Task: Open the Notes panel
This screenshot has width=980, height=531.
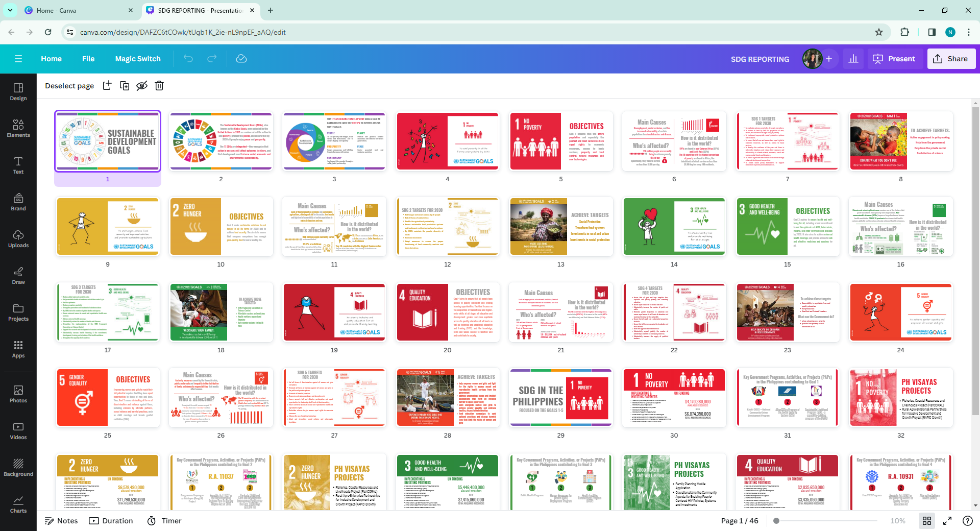Action: (61, 521)
